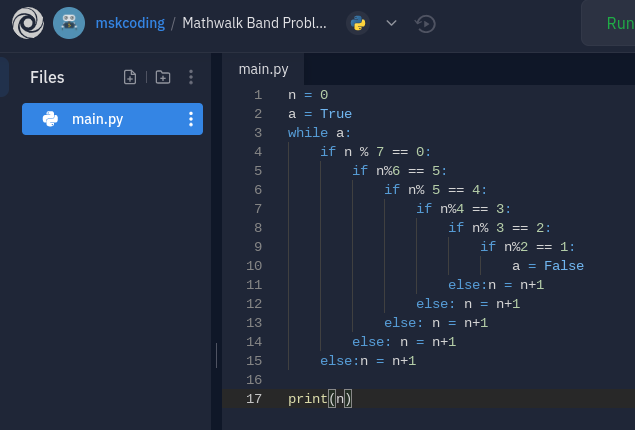Image resolution: width=635 pixels, height=430 pixels.
Task: Click the 'print(n)' code line
Action: (x=320, y=399)
